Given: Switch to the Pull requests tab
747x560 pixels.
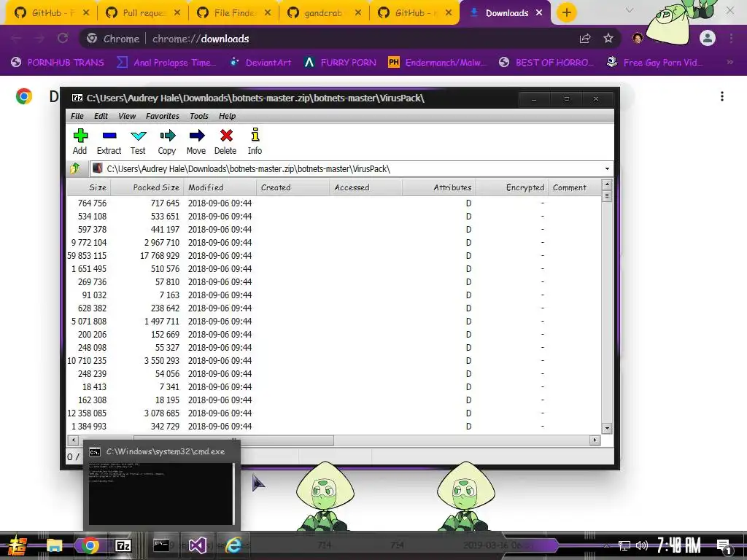Looking at the screenshot, I should coord(142,13).
